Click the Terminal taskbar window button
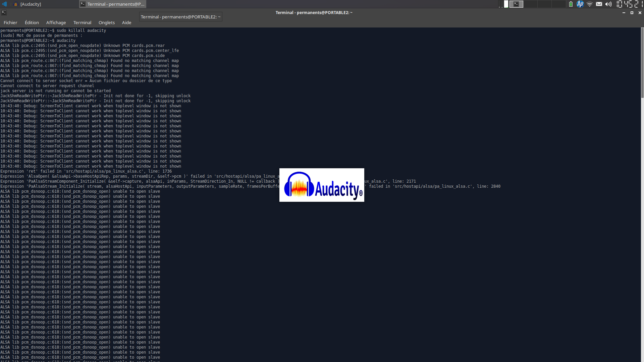This screenshot has height=362, width=644. 113,4
